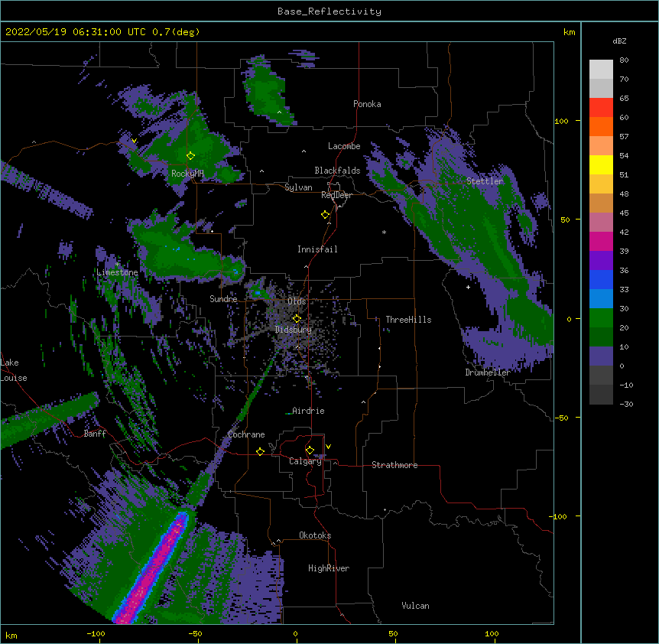The height and width of the screenshot is (644, 659).
Task: Click the HighRiver town label
Action: click(x=329, y=568)
